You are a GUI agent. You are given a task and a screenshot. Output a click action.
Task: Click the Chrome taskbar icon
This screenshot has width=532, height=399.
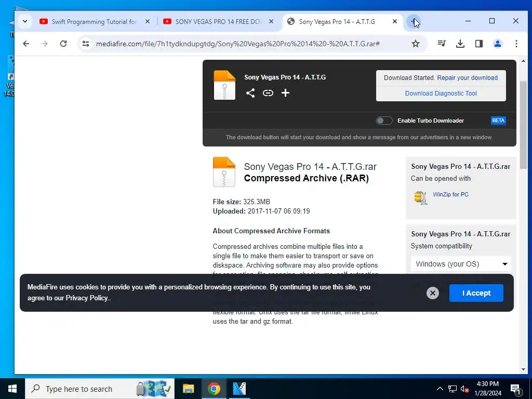click(x=214, y=389)
